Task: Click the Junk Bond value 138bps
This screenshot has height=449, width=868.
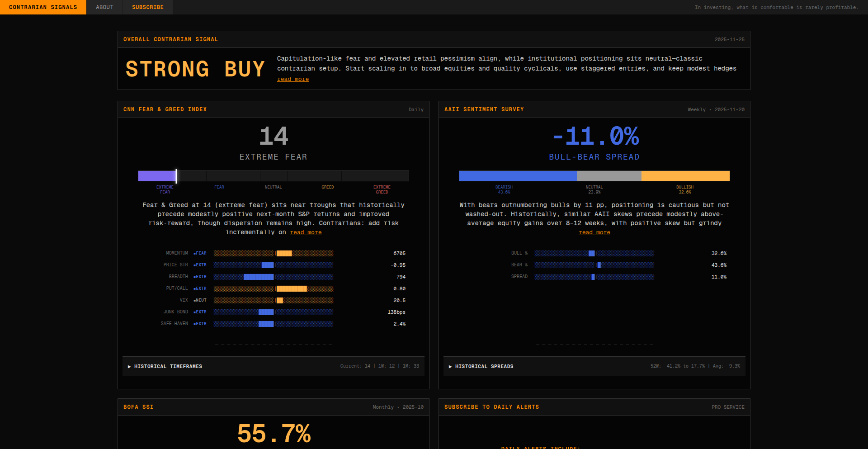Action: click(x=396, y=312)
